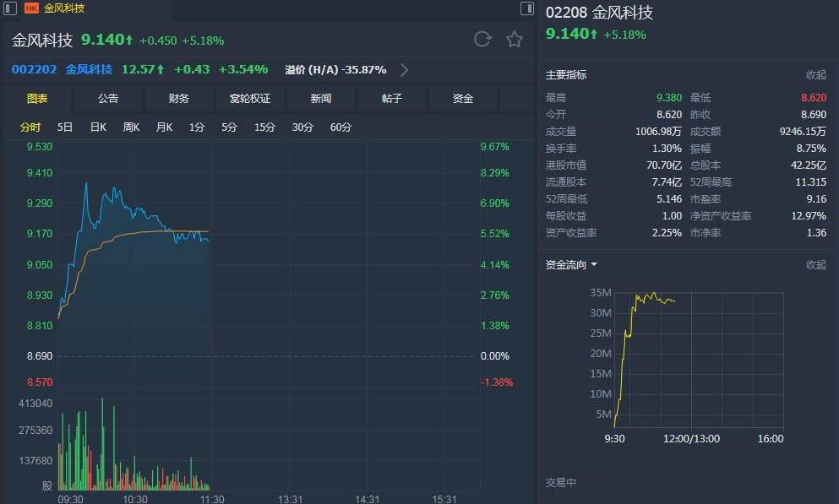Viewport: 839px width, 504px height.
Task: Open the 资金流向 dropdown
Action: (x=571, y=264)
